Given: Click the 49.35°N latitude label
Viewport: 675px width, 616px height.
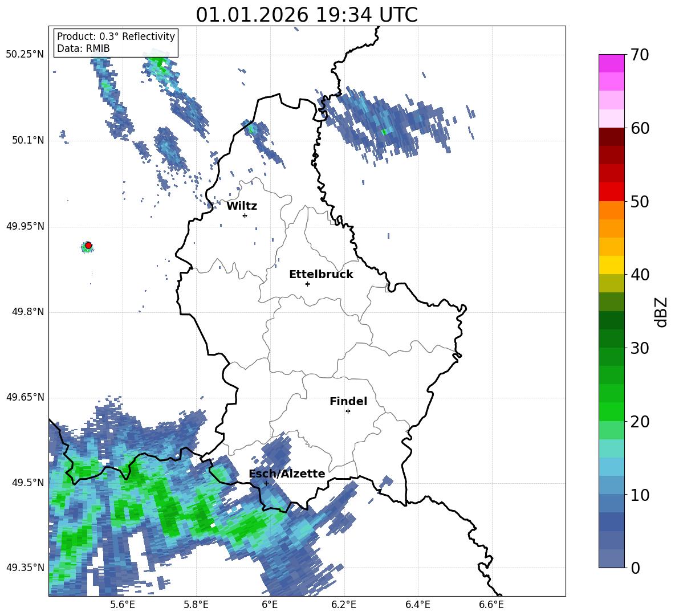Looking at the screenshot, I should click(x=25, y=568).
